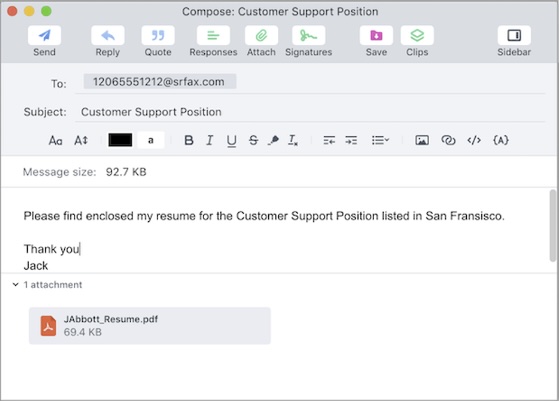Toggle Underline formatting
The image size is (559, 401).
pos(231,140)
